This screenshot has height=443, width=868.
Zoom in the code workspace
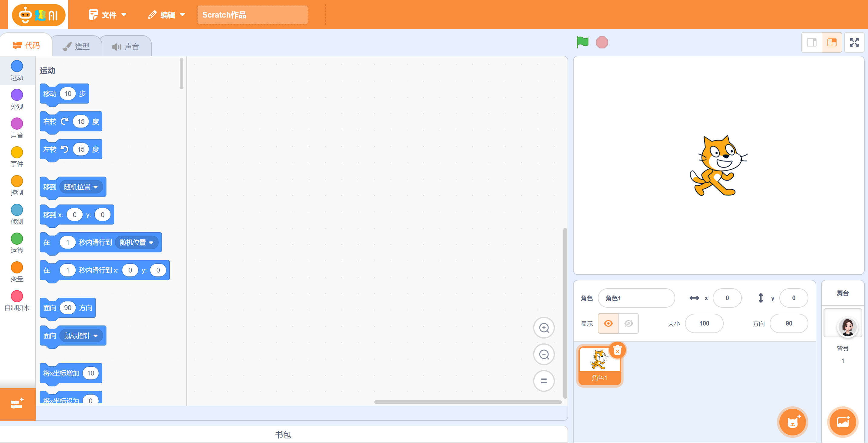[x=544, y=328]
